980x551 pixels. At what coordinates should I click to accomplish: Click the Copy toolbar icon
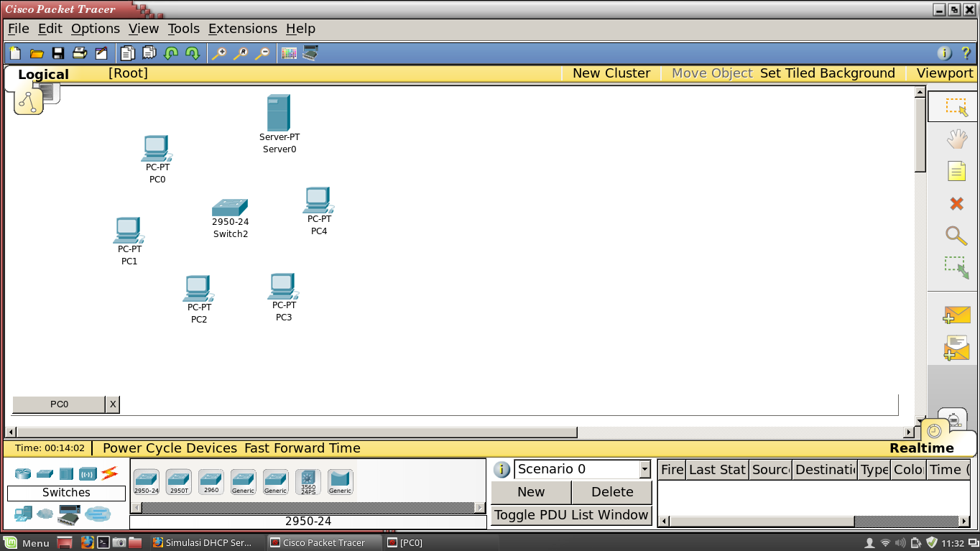[x=127, y=53]
